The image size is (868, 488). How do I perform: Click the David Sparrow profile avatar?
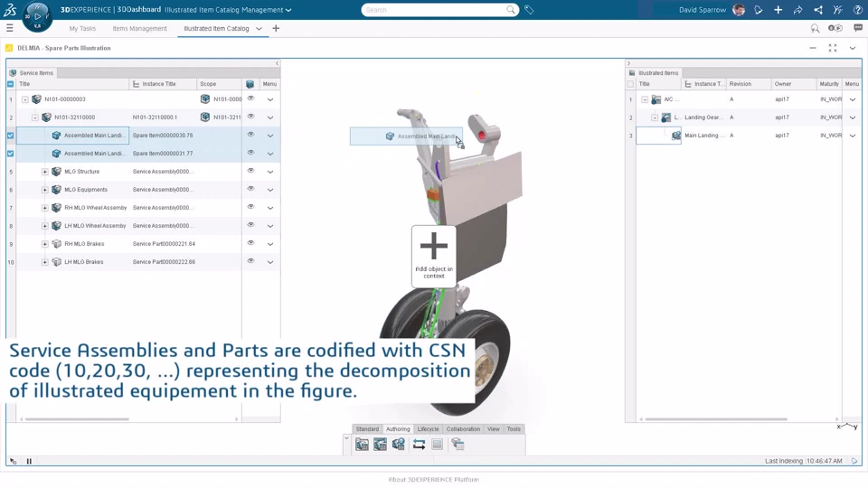coord(739,9)
